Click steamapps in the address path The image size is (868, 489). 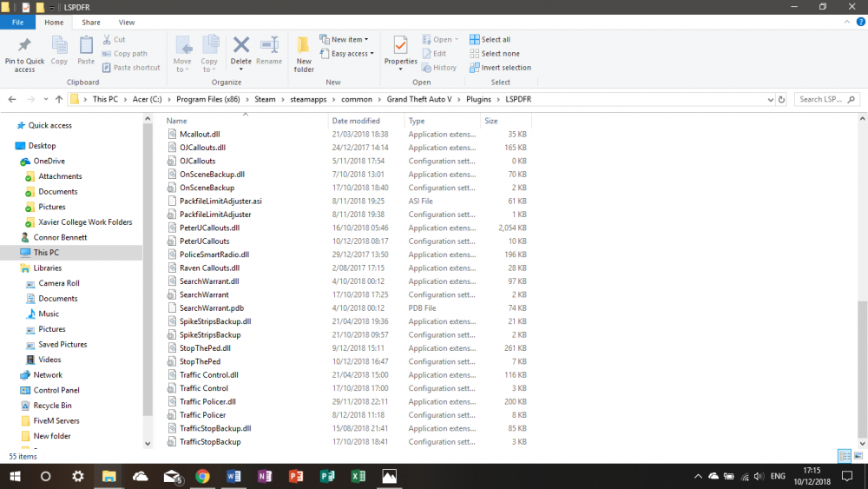308,99
